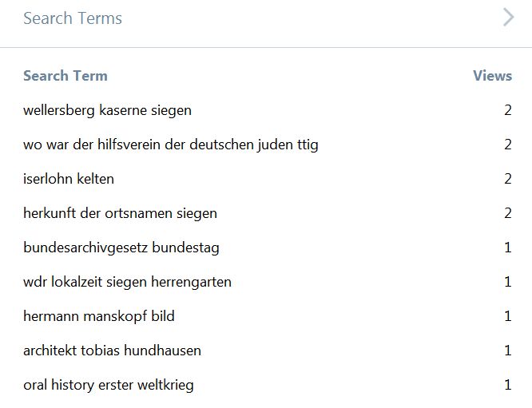Select the 'wellersberg kaserne siegen' search term
The height and width of the screenshot is (408, 532).
108,110
